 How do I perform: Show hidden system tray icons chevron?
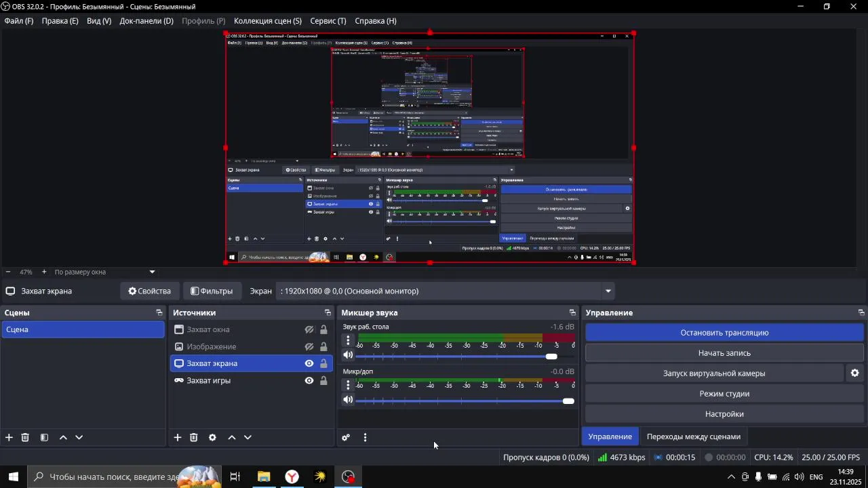[x=731, y=477]
